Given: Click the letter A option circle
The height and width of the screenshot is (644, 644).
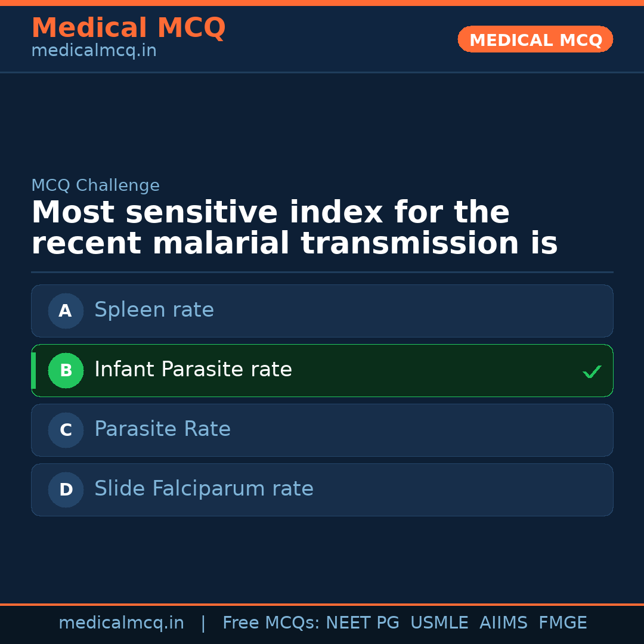Looking at the screenshot, I should (x=66, y=311).
